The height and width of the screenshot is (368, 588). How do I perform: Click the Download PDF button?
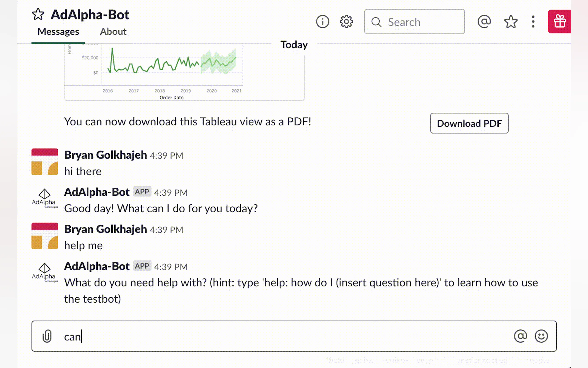(x=469, y=123)
